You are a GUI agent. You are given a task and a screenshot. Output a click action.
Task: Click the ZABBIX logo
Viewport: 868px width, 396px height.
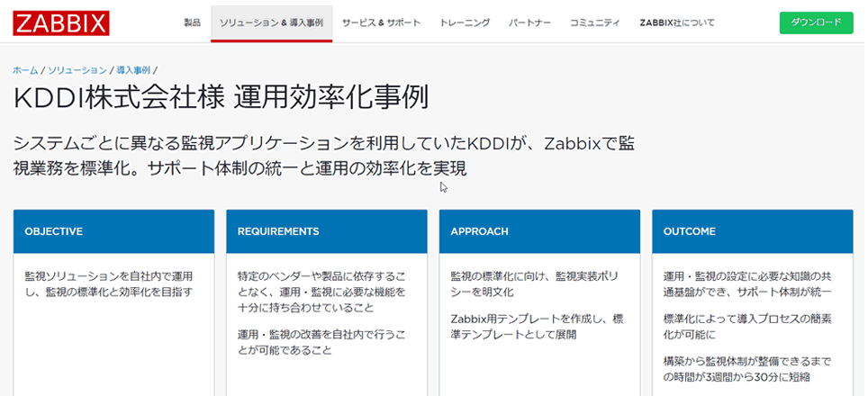[61, 22]
